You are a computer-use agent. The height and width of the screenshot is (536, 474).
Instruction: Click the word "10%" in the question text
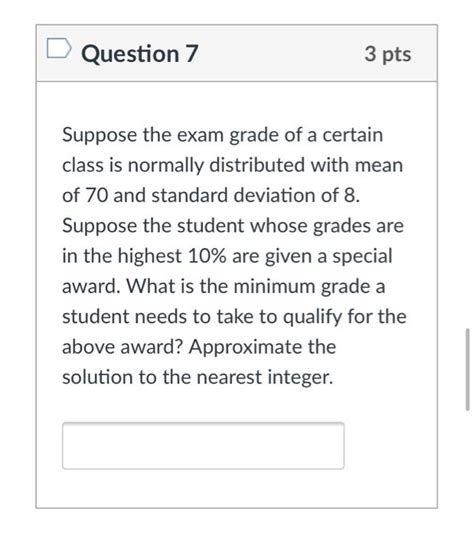[x=207, y=256]
